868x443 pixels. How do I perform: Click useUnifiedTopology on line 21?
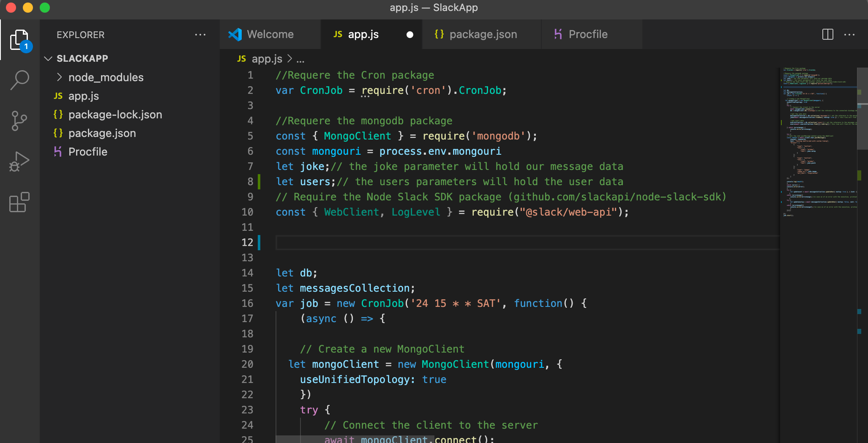coord(355,380)
